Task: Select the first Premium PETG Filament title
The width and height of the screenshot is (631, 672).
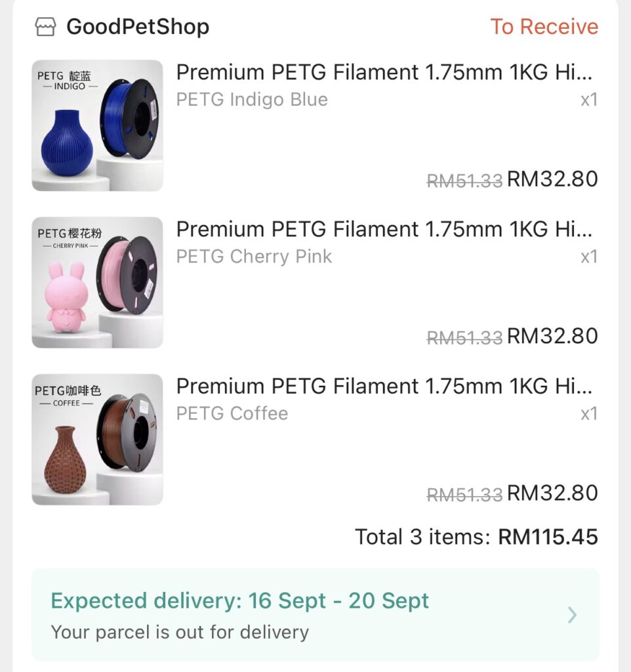Action: pos(384,72)
